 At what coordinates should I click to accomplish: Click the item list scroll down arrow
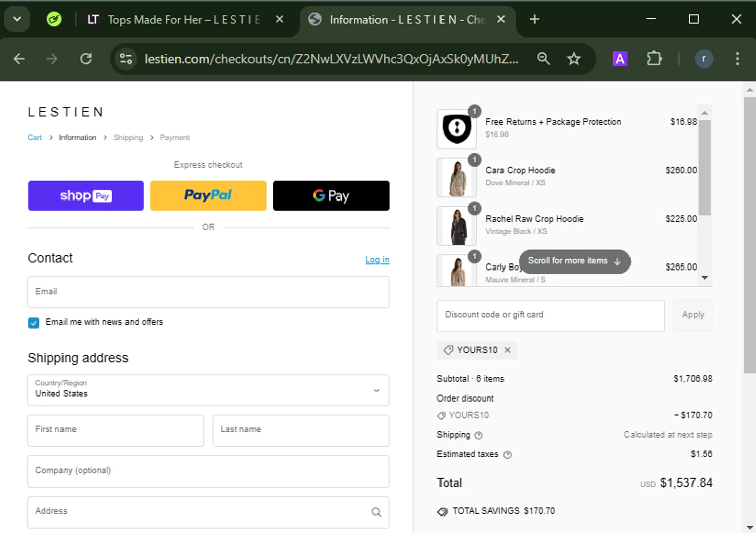pyautogui.click(x=705, y=278)
